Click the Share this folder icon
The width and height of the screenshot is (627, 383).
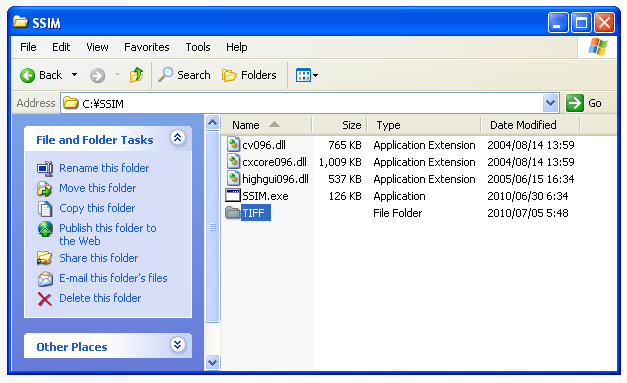coord(45,258)
